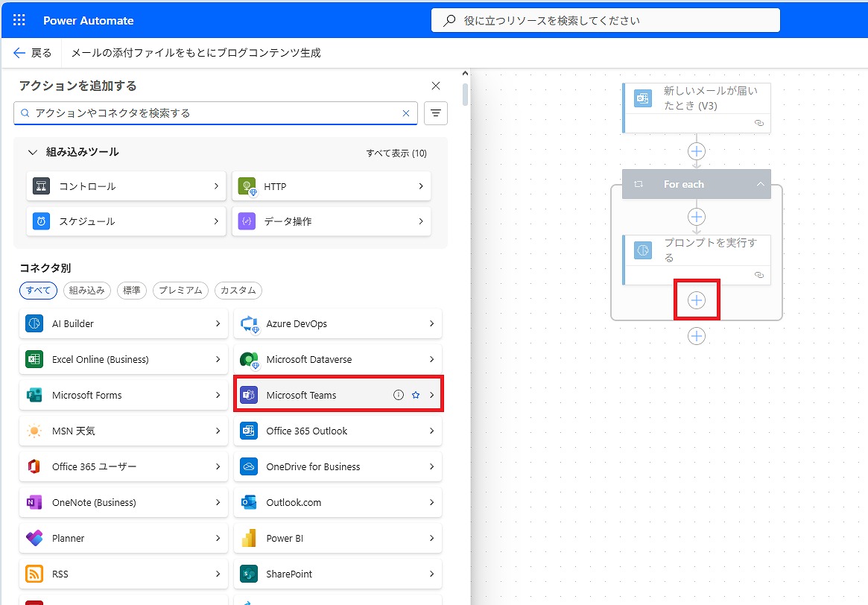This screenshot has height=605, width=868.
Task: Open the app launcher waffle icon
Action: click(x=19, y=20)
